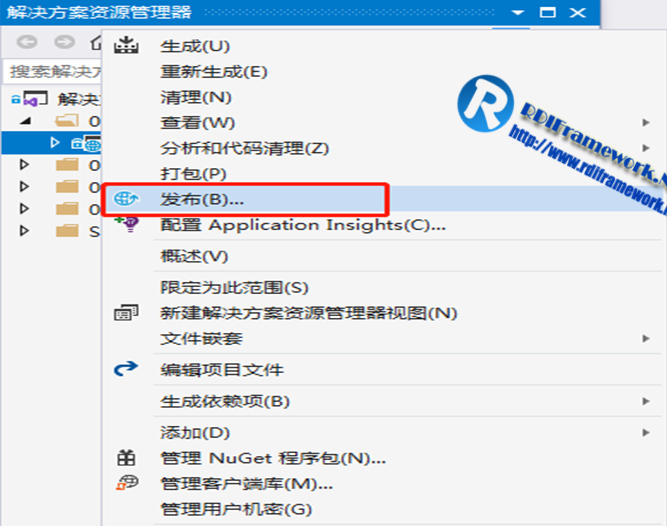Choose 管理客户端库(M)...
This screenshot has width=667, height=527.
coord(246,483)
